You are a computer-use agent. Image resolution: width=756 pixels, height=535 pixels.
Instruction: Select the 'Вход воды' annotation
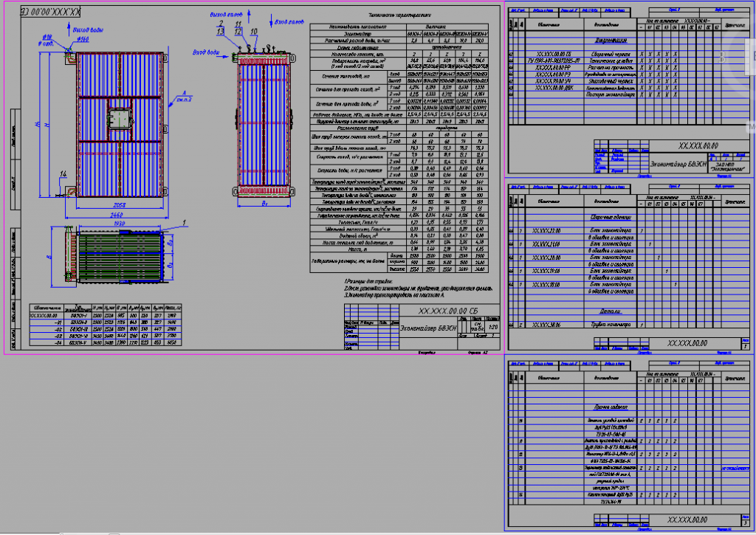click(207, 52)
